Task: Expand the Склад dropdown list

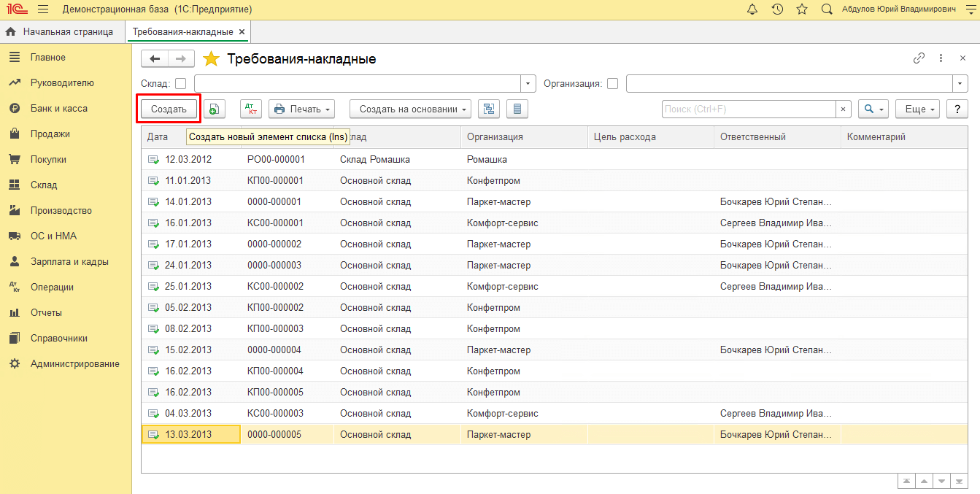Action: click(528, 84)
